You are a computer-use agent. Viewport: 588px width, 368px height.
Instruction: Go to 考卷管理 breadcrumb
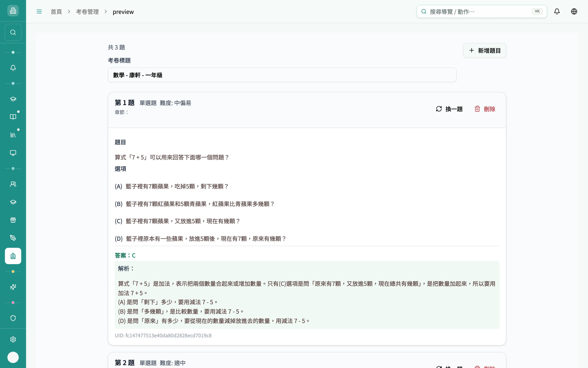[x=87, y=12]
